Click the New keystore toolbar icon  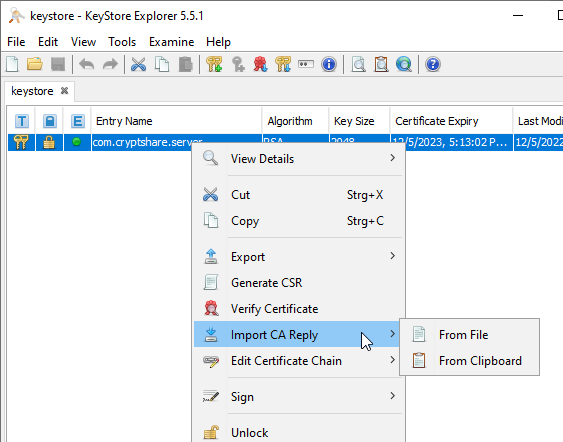(x=12, y=65)
